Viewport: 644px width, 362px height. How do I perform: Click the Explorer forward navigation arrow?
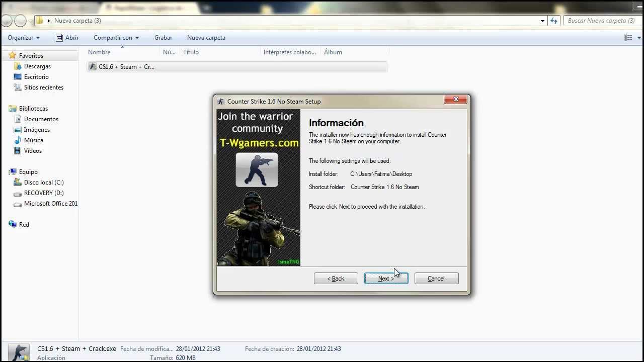coord(20,21)
